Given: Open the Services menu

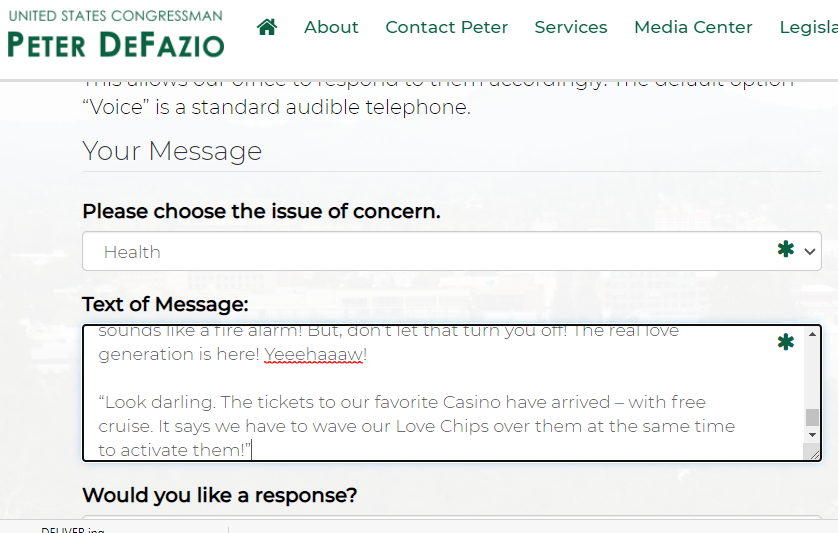Looking at the screenshot, I should click(x=571, y=27).
